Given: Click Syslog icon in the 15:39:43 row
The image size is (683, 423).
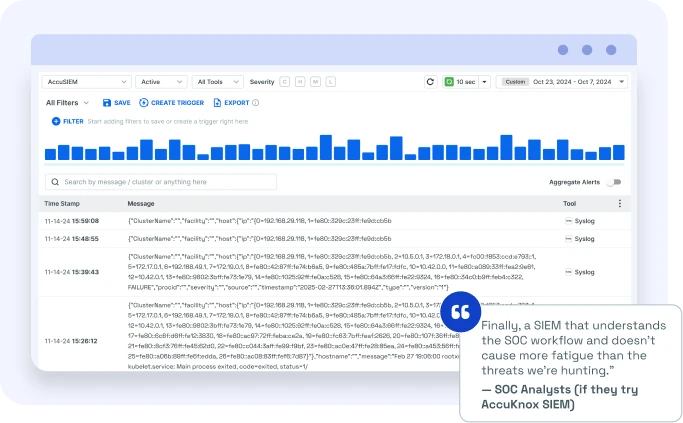Looking at the screenshot, I should 568,272.
